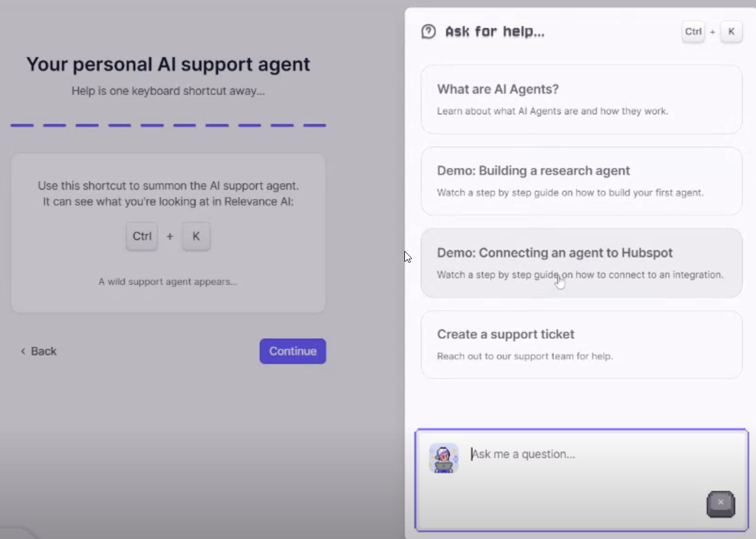Image resolution: width=756 pixels, height=539 pixels.
Task: Click the K key badge in help panel header
Action: pyautogui.click(x=731, y=31)
